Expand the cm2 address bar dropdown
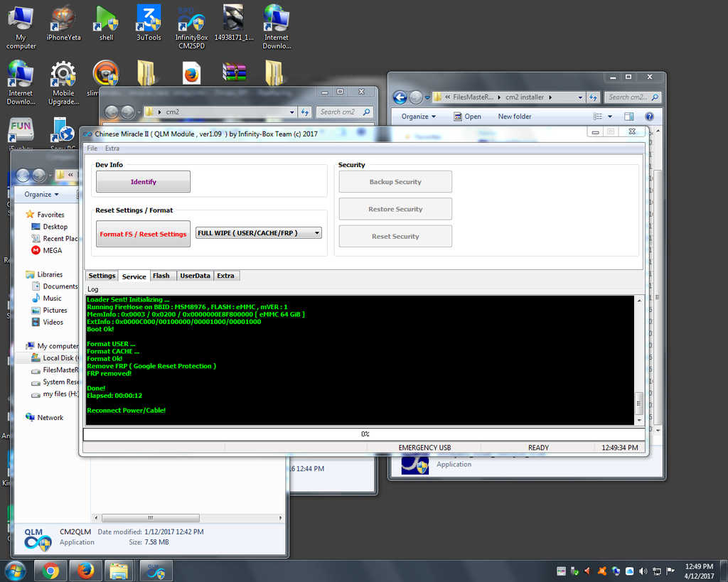Image resolution: width=728 pixels, height=582 pixels. pyautogui.click(x=292, y=112)
